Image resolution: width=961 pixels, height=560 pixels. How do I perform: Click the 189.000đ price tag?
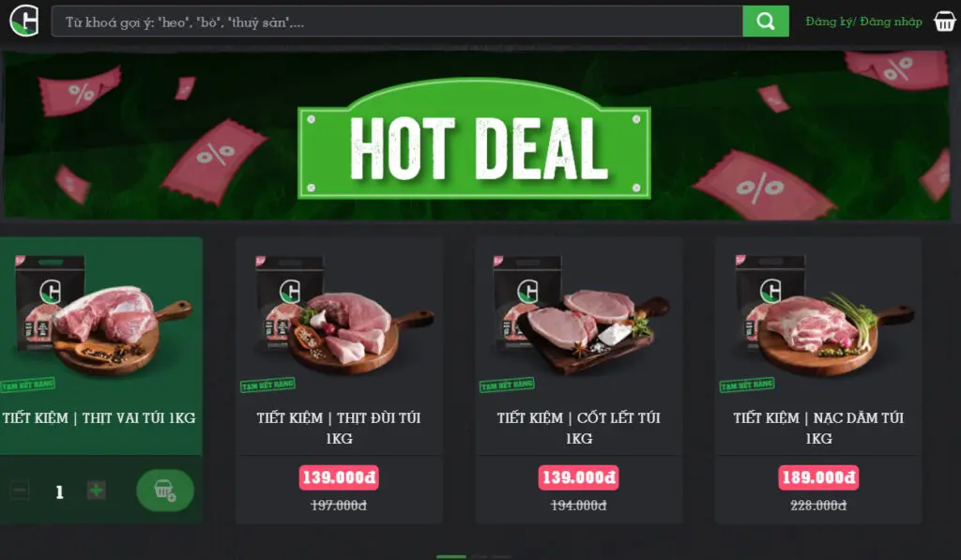coord(818,477)
